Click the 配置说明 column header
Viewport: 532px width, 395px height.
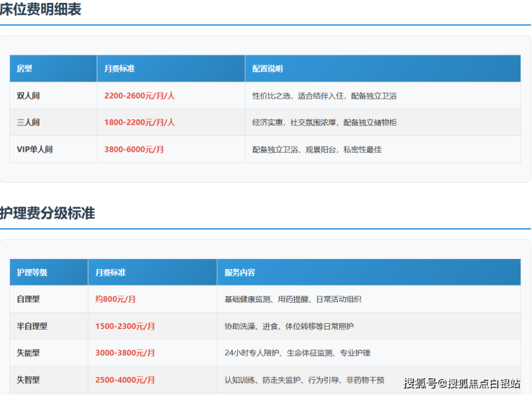point(267,69)
